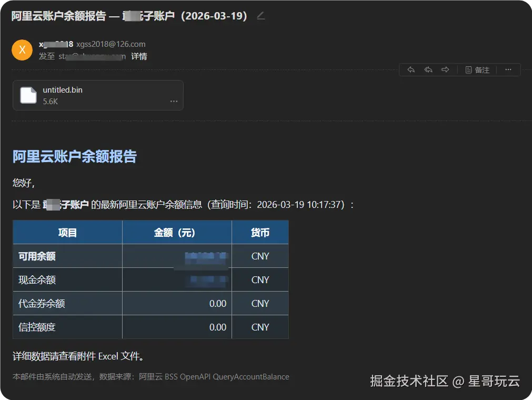Click sender address xgss2018@126.com

[x=111, y=44]
